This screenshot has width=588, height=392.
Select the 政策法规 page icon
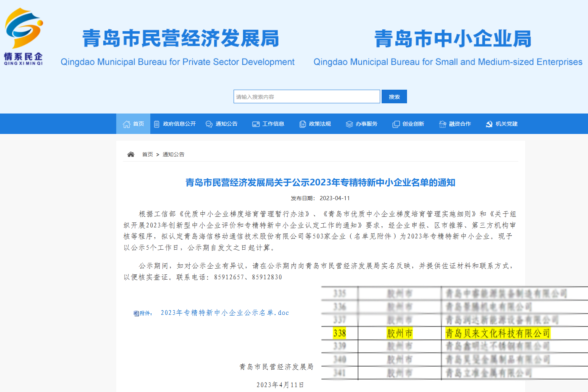[x=302, y=124]
